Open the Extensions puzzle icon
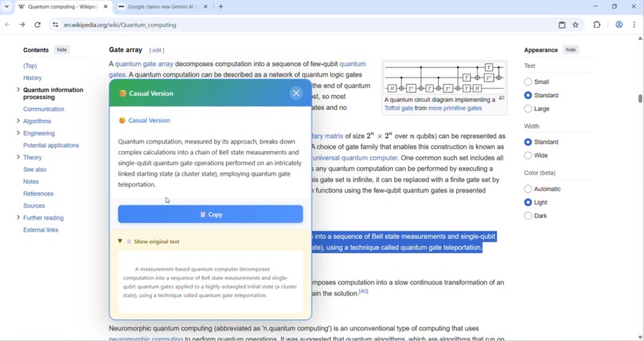The image size is (644, 341). pos(597,25)
